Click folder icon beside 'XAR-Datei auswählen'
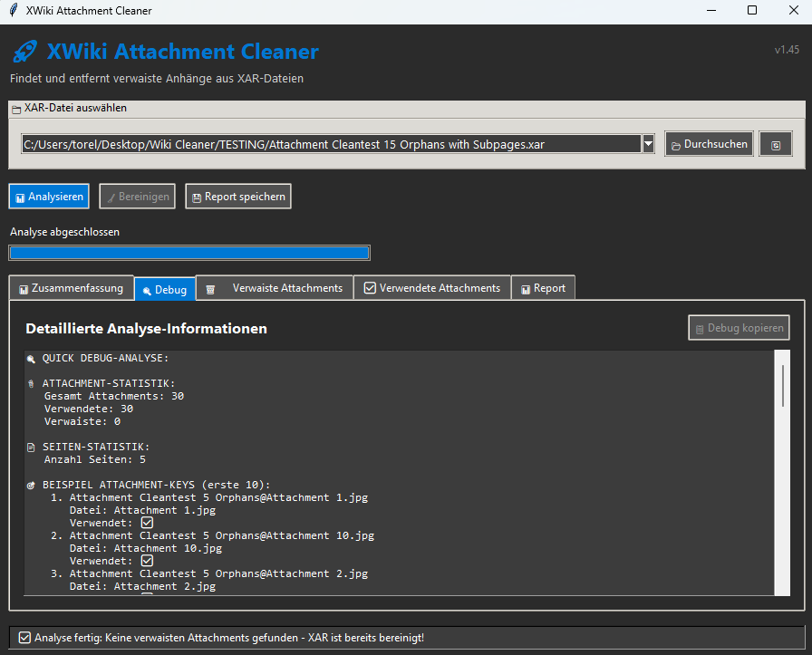Image resolution: width=812 pixels, height=655 pixels. click(x=16, y=110)
